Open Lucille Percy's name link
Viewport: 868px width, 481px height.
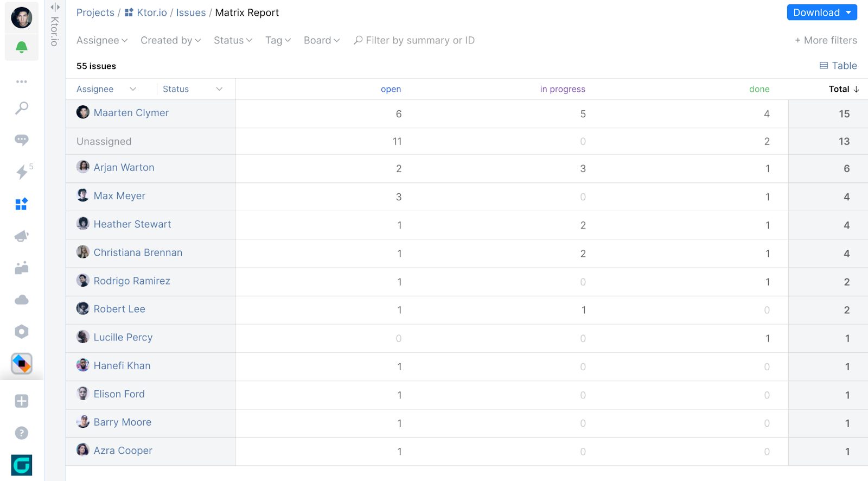point(123,337)
